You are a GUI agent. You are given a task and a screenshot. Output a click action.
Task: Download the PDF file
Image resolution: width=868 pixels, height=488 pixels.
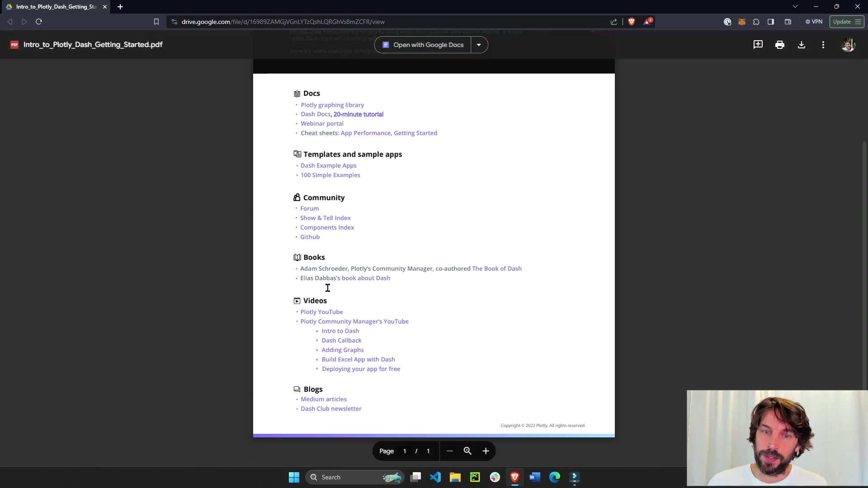tap(801, 45)
